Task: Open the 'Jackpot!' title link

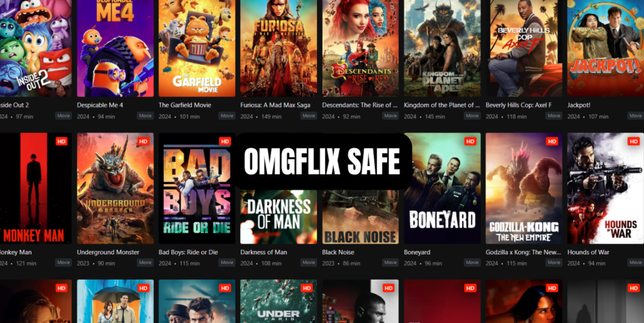Action: (x=579, y=105)
